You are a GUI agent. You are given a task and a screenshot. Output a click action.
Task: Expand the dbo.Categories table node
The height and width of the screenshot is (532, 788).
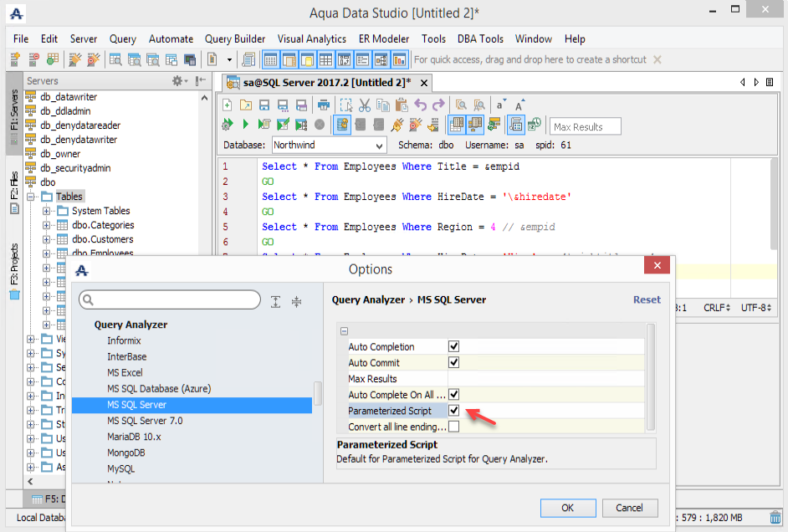[47, 225]
